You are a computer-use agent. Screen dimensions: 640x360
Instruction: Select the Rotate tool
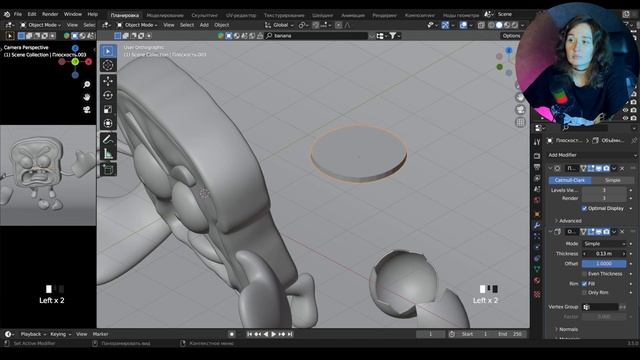[x=108, y=95]
